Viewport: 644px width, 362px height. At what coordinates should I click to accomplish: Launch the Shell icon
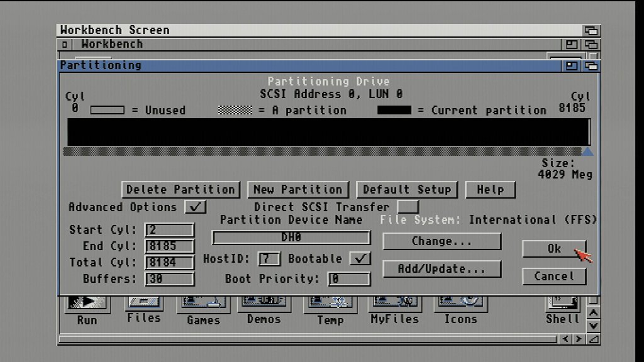pyautogui.click(x=562, y=305)
